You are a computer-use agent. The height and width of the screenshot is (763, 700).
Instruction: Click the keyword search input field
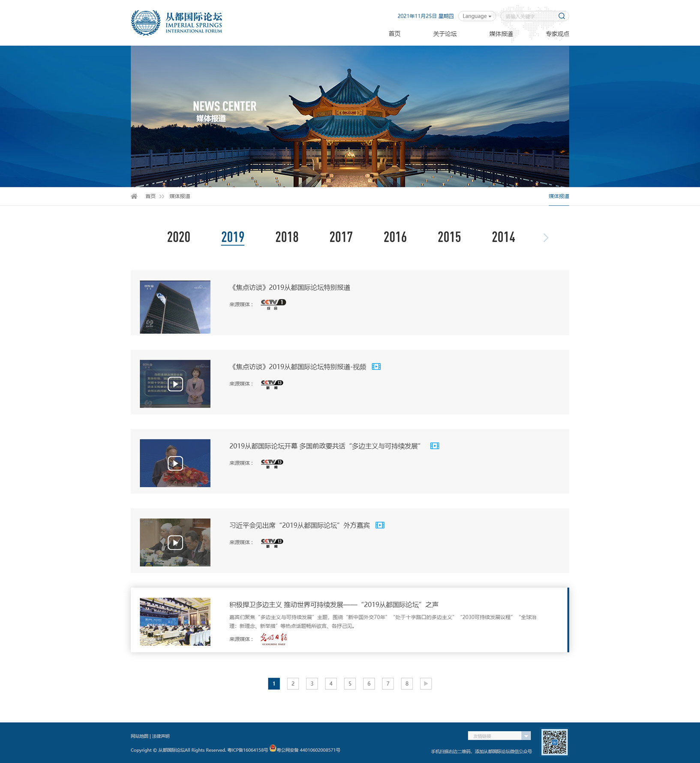(x=529, y=16)
